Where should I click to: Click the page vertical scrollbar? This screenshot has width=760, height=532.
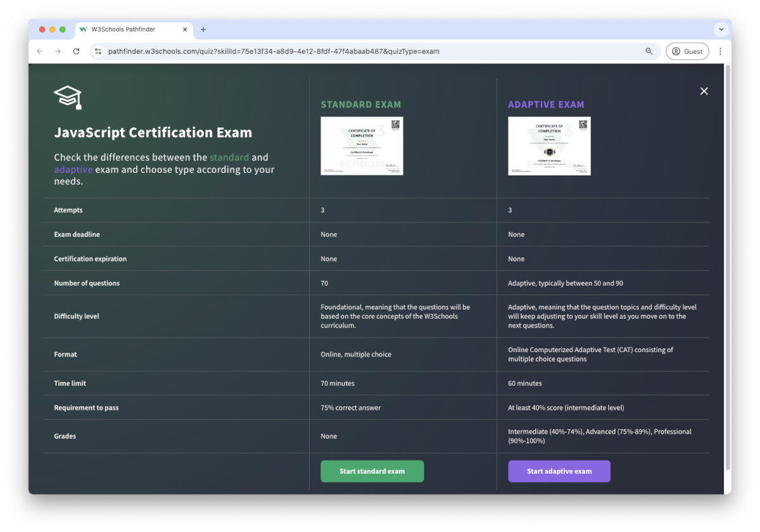pos(727,266)
